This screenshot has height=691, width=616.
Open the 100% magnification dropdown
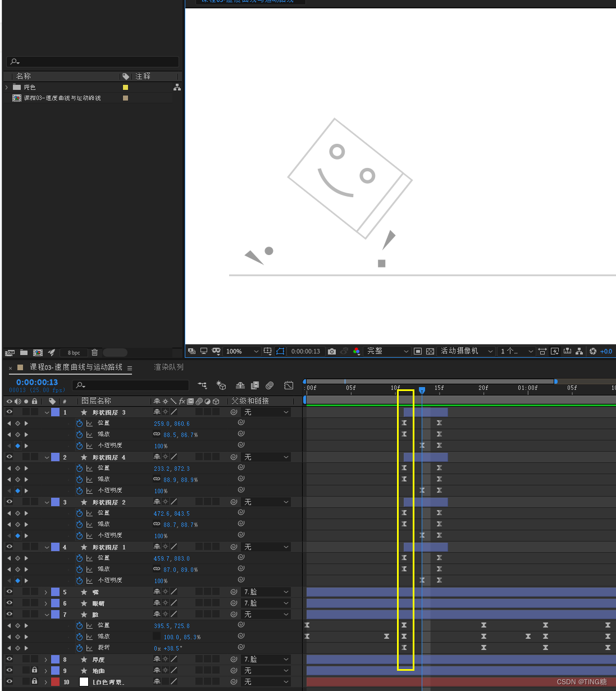[242, 351]
